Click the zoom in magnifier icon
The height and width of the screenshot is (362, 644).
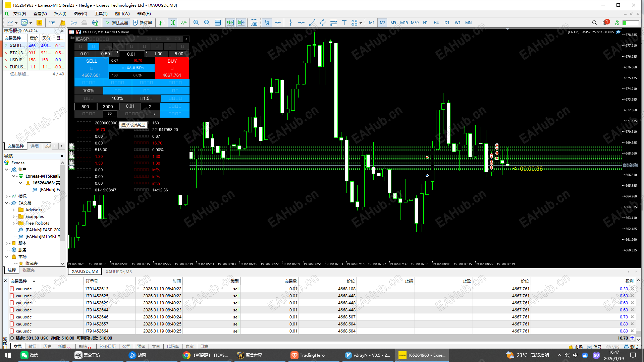[x=196, y=23]
